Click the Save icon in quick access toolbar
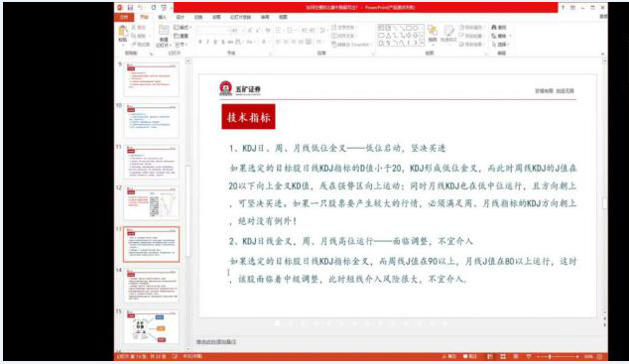 click(130, 8)
